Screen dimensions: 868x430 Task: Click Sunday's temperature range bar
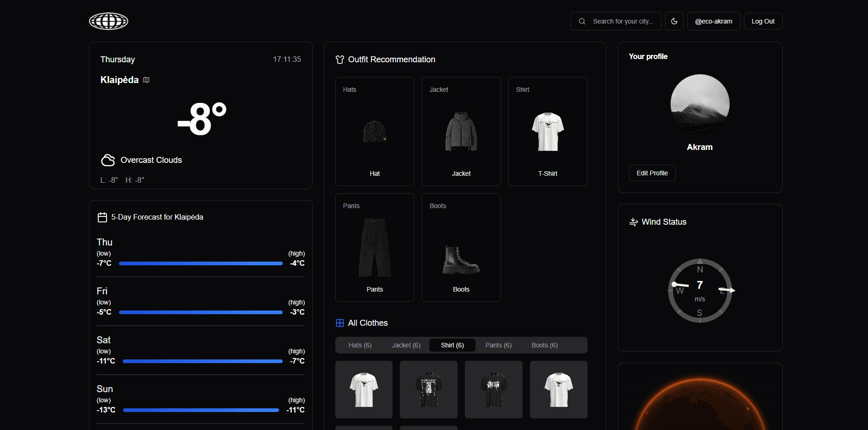[201, 410]
